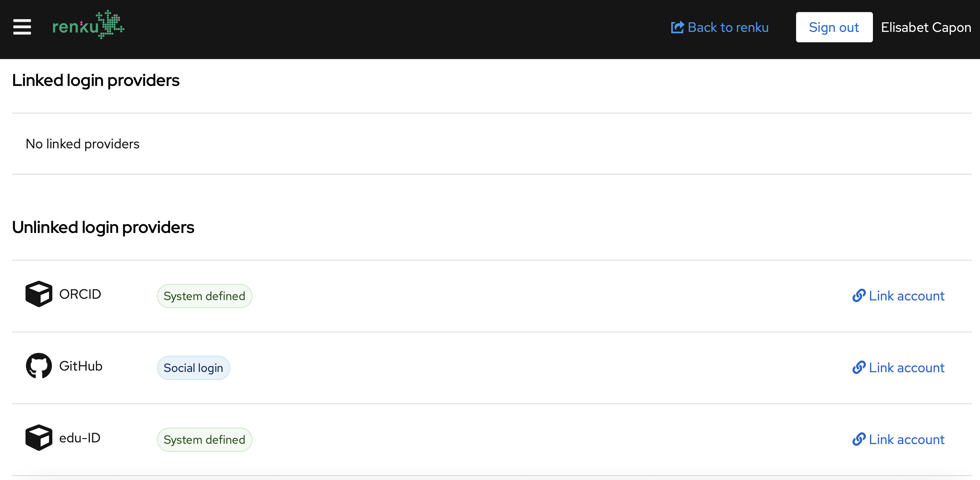The width and height of the screenshot is (980, 480).
Task: Go back to renku via header link
Action: [720, 28]
